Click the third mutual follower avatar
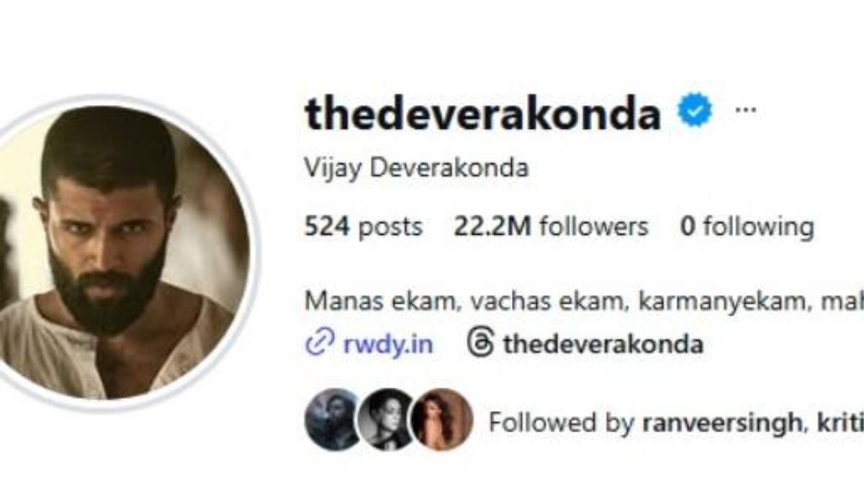The width and height of the screenshot is (864, 504). tap(441, 420)
